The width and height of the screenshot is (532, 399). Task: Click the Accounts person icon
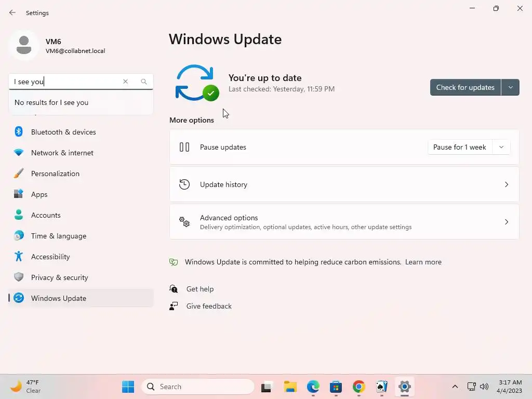(x=19, y=215)
